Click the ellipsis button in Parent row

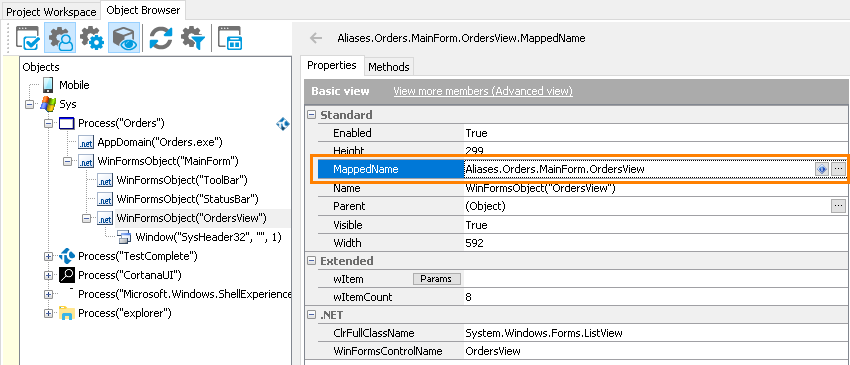tap(838, 206)
